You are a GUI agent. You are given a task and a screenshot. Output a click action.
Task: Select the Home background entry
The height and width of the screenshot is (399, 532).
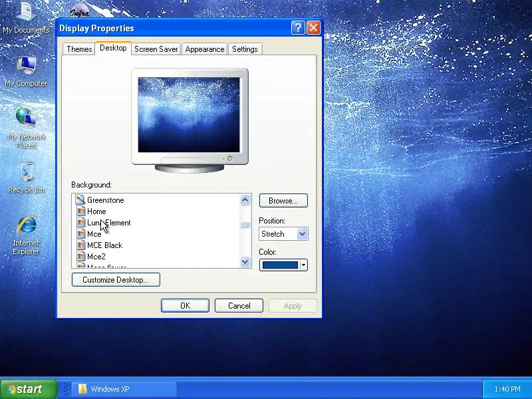coord(96,211)
